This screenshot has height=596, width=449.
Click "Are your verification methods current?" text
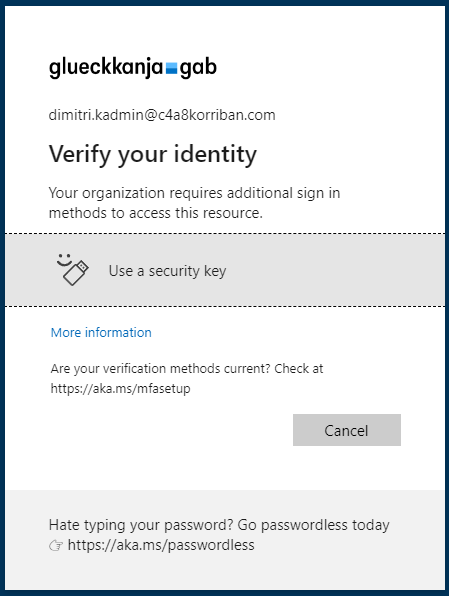[160, 369]
